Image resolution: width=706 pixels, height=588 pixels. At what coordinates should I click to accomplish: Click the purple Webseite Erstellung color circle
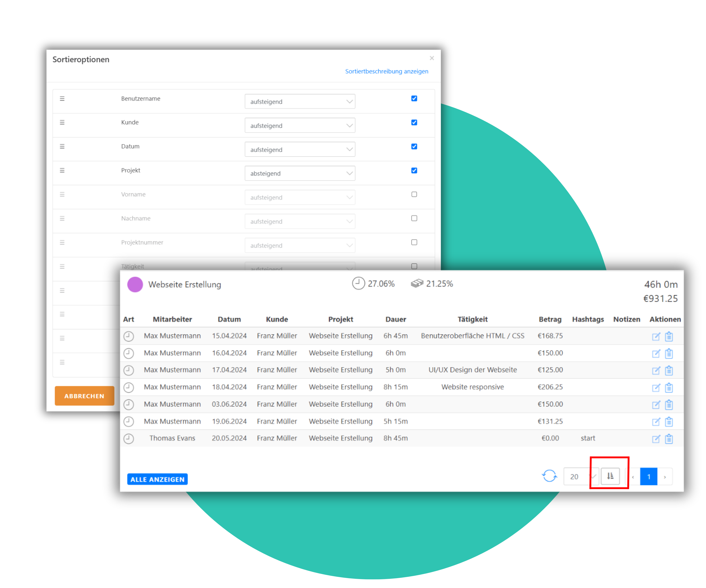pos(135,284)
